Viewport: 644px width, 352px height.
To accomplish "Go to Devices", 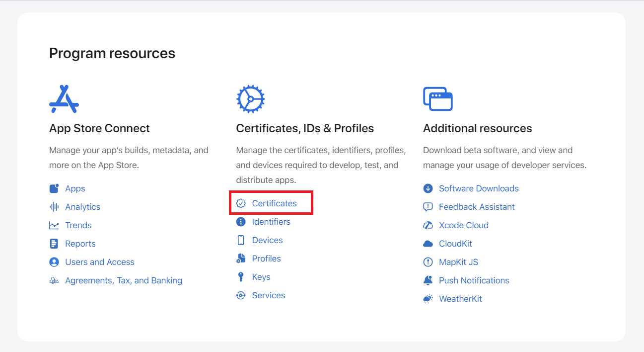I will [268, 240].
